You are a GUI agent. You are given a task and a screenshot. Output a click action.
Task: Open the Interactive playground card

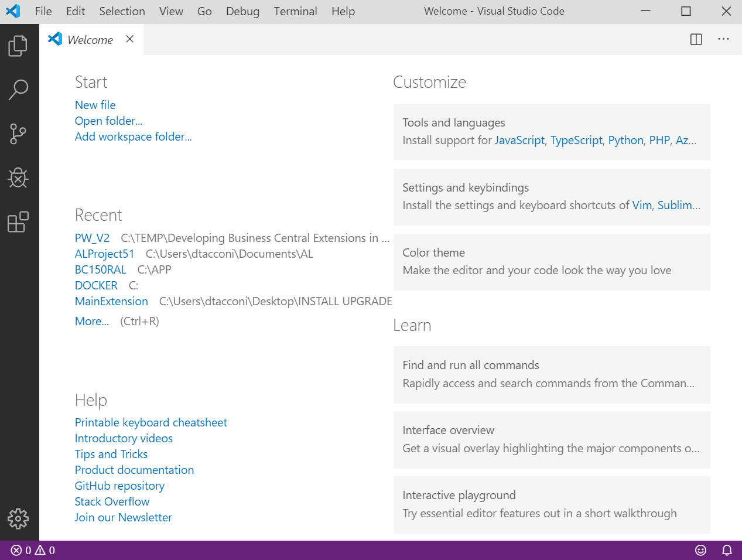click(551, 504)
